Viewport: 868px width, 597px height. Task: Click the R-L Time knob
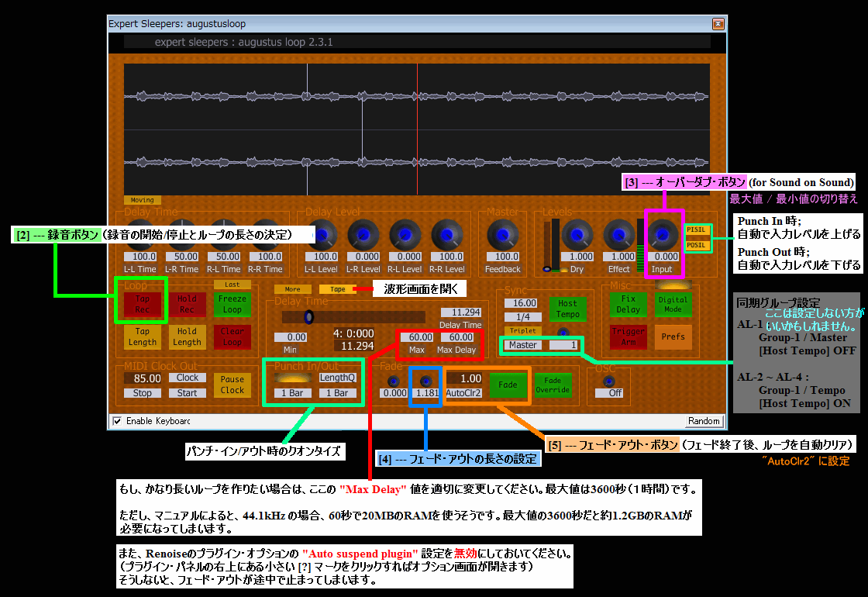tap(224, 235)
